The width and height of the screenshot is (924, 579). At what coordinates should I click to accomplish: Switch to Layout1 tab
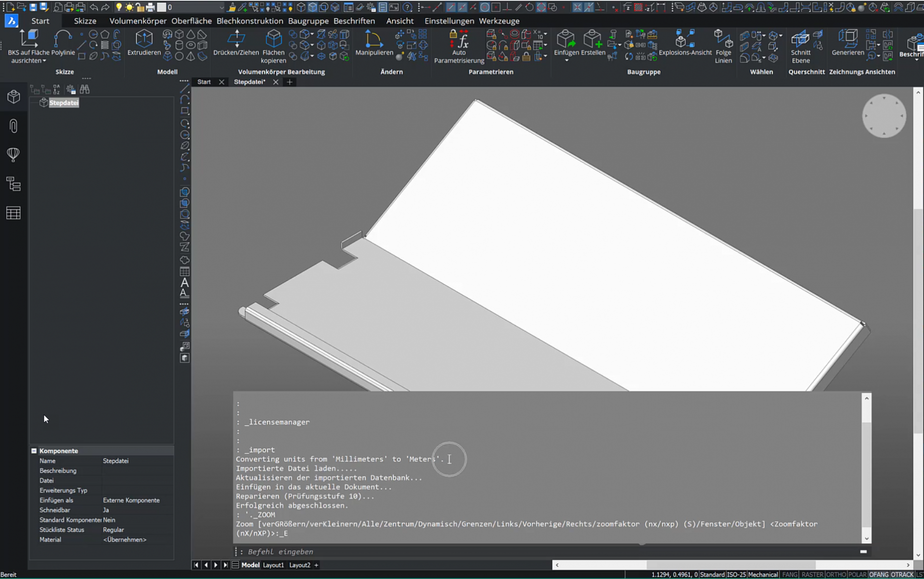273,565
